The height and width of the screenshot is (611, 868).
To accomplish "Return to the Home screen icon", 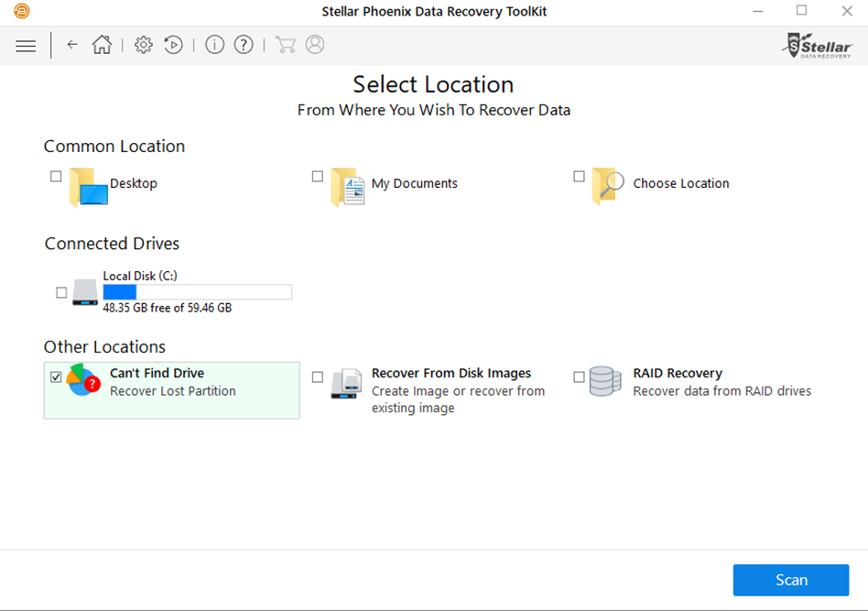I will 102,44.
